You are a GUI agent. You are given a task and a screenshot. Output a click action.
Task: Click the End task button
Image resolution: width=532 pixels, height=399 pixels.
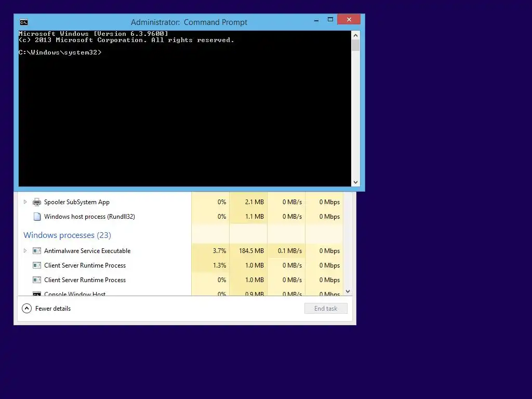[x=326, y=309]
